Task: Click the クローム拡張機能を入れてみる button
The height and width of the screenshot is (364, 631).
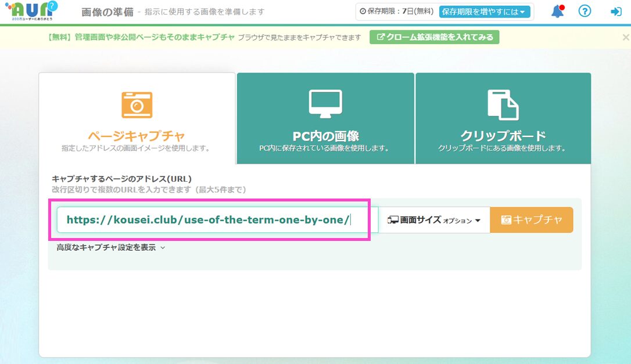Action: [x=434, y=37]
